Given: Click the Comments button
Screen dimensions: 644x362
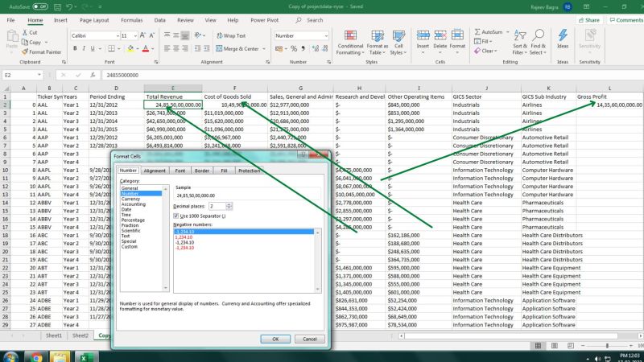Looking at the screenshot, I should (x=626, y=20).
